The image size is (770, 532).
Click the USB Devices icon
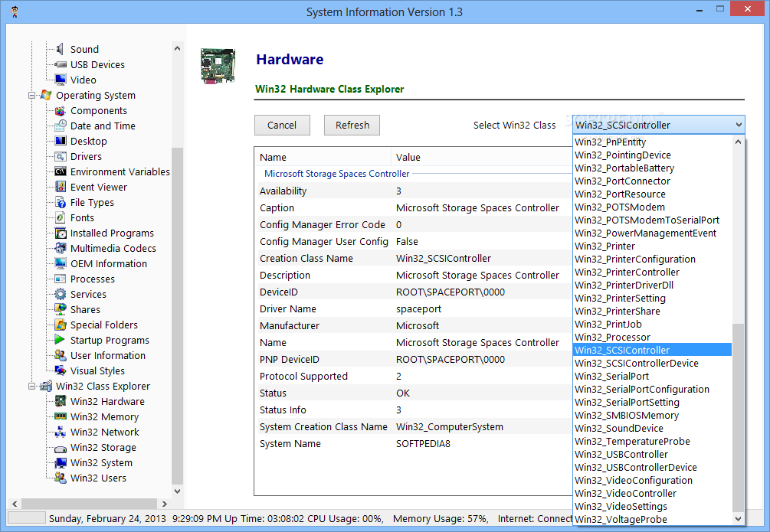(x=61, y=64)
